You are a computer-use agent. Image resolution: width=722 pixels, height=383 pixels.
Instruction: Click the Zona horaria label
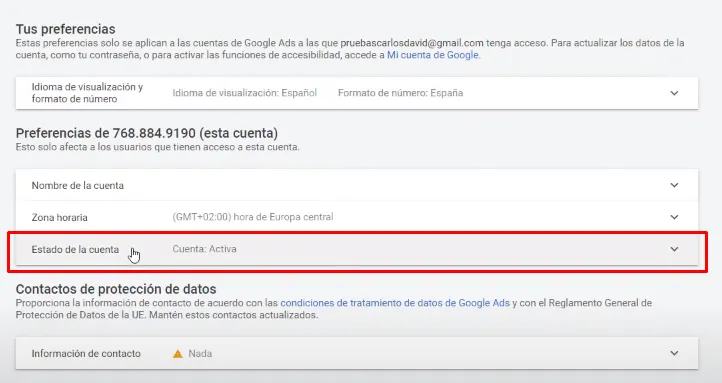pyautogui.click(x=59, y=217)
